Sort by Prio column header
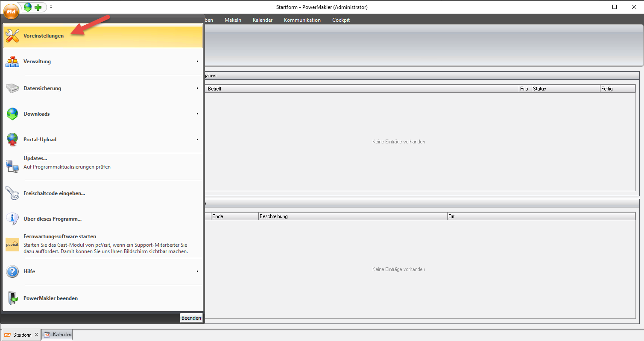 [525, 89]
